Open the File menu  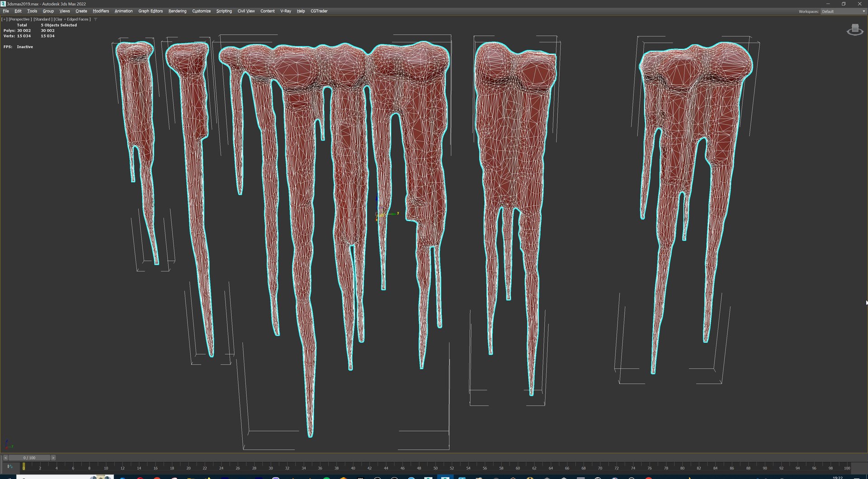pyautogui.click(x=6, y=11)
